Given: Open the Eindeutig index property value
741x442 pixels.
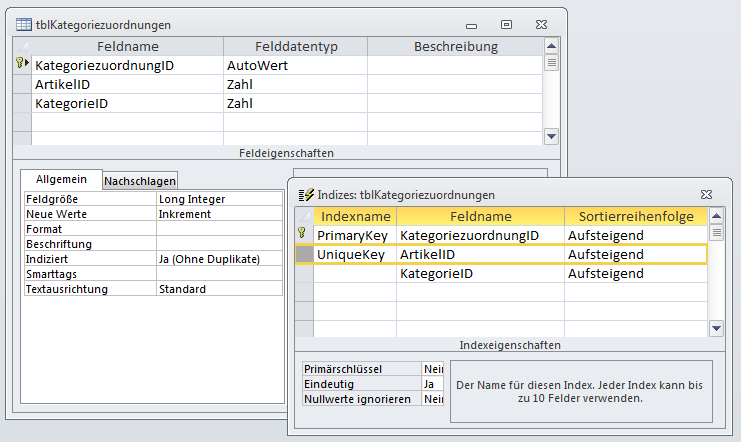Looking at the screenshot, I should tap(432, 383).
